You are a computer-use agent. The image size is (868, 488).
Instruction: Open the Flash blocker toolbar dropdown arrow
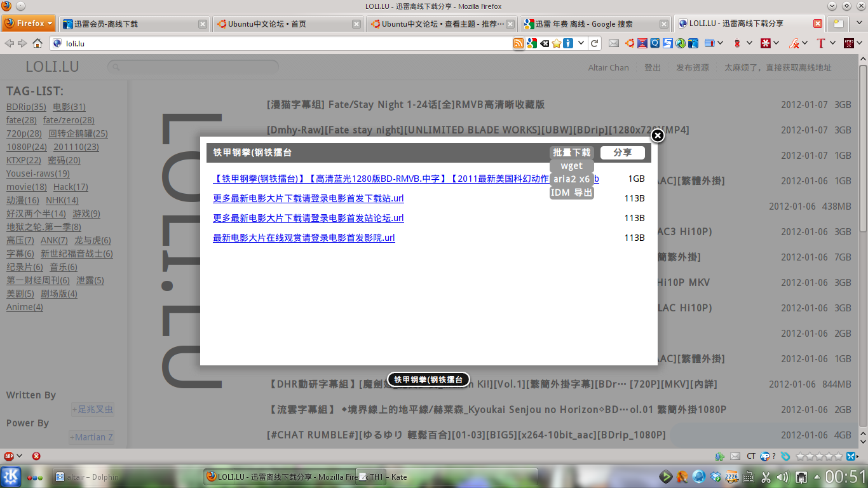coord(804,43)
